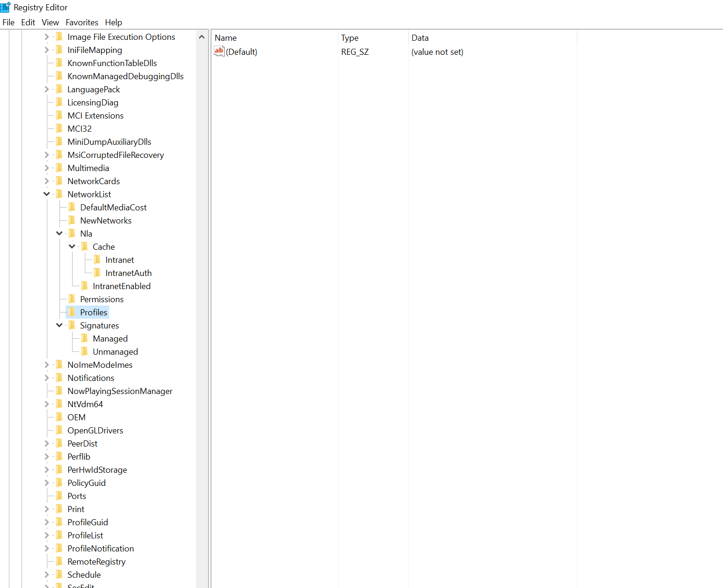
Task: Collapse the NetworkList key
Action: point(46,194)
